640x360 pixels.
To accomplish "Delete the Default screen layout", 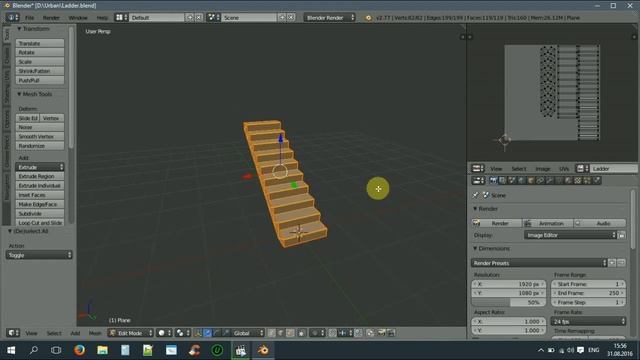I will click(x=198, y=18).
